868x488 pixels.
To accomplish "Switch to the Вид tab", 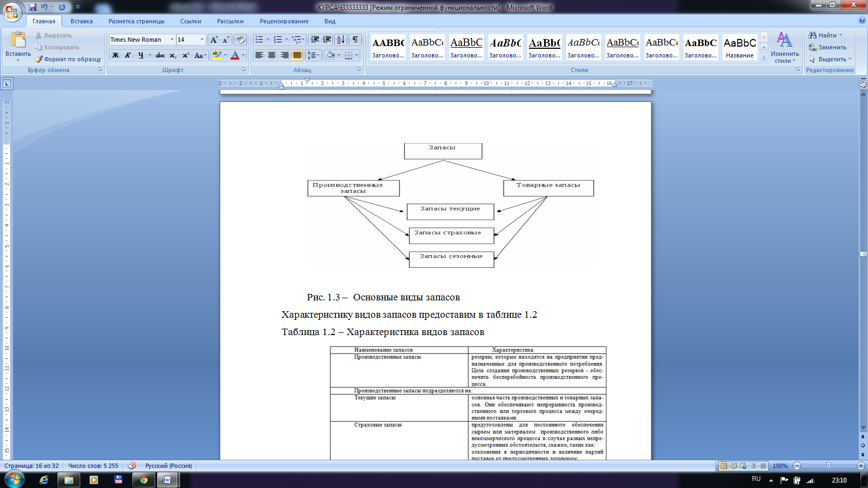I will (330, 21).
